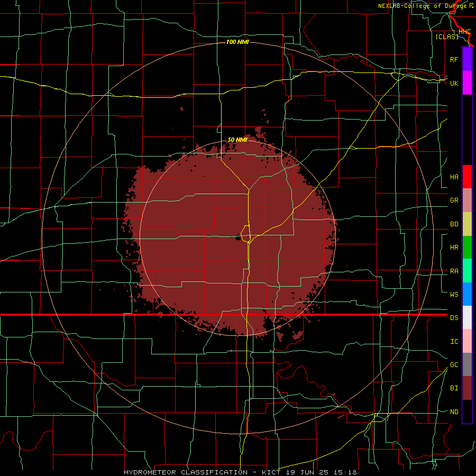Click the 'HYDROMETEOR CLASSIFICATION' title text
This screenshot has width=476, height=476.
coord(186,472)
